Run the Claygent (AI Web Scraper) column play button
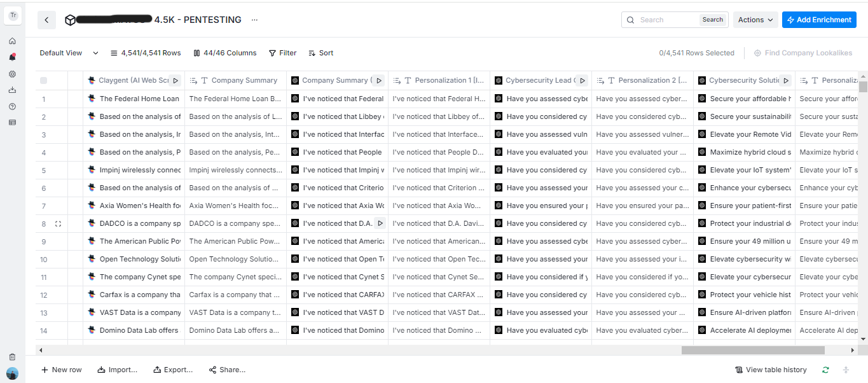Viewport: 868px width, 383px height. (175, 80)
